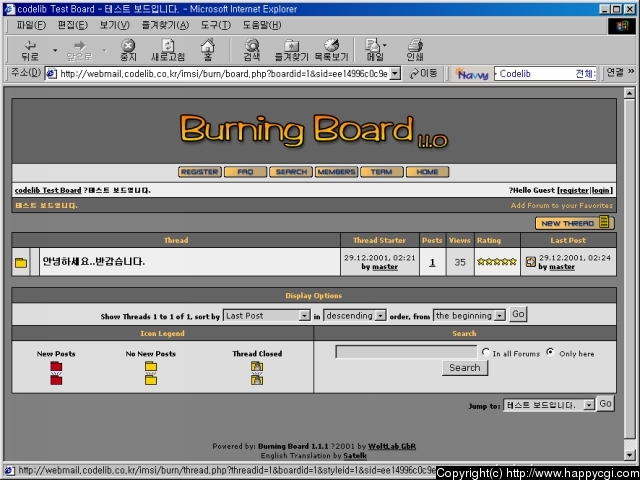Open the 'descending' order dropdown
The height and width of the screenshot is (480, 640).
(354, 316)
